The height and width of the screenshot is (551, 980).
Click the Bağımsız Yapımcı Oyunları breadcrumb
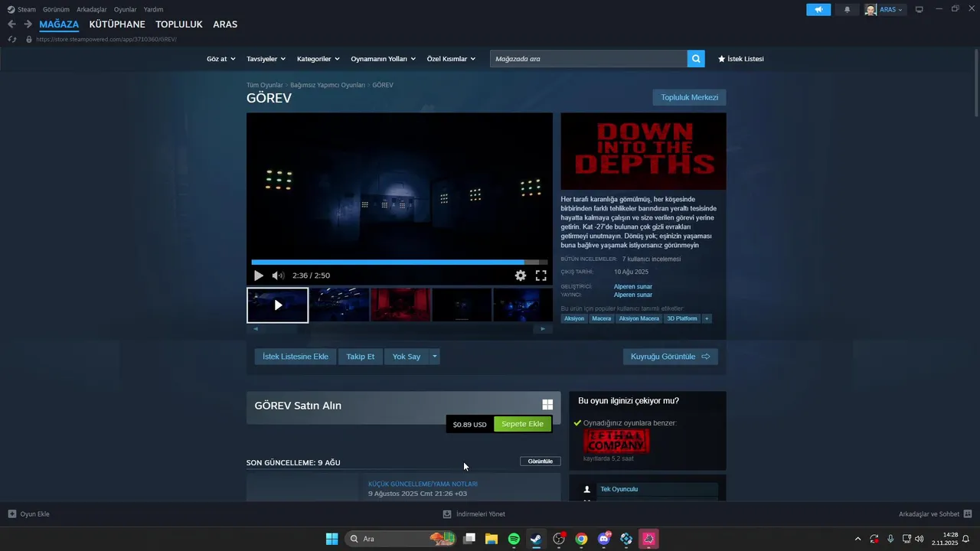[328, 85]
